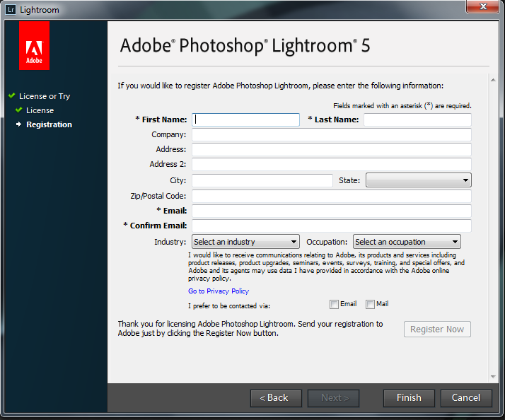The height and width of the screenshot is (420, 505).
Task: Open the State dropdown
Action: coord(419,180)
